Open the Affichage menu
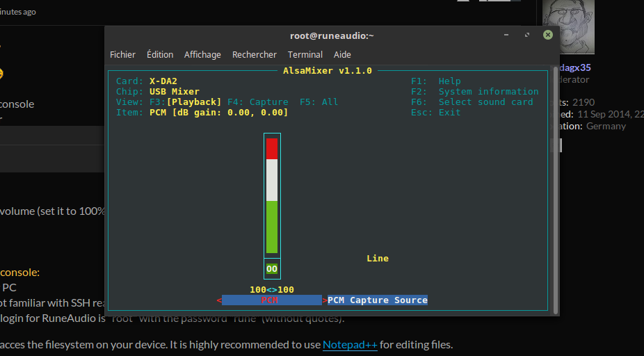Image resolution: width=644 pixels, height=356 pixels. click(202, 55)
